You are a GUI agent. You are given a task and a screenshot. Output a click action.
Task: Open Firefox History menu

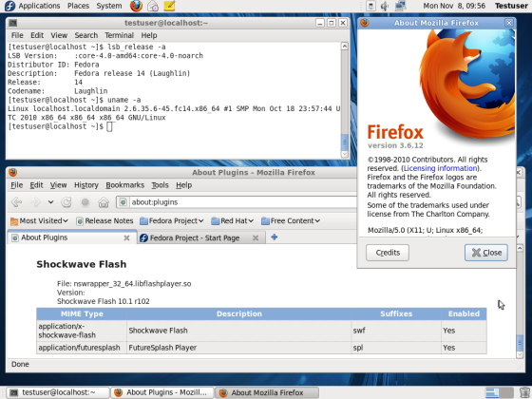click(86, 185)
